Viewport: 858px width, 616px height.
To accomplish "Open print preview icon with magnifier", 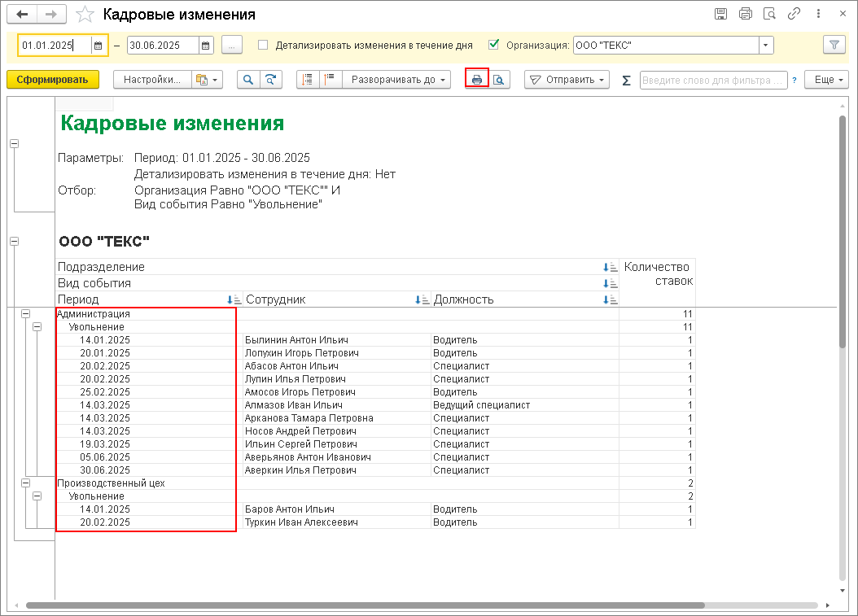I will pos(498,80).
